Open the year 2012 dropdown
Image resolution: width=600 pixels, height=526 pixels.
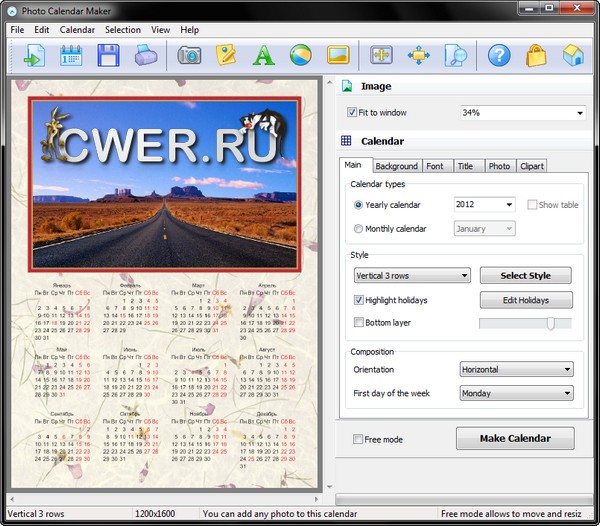[484, 205]
